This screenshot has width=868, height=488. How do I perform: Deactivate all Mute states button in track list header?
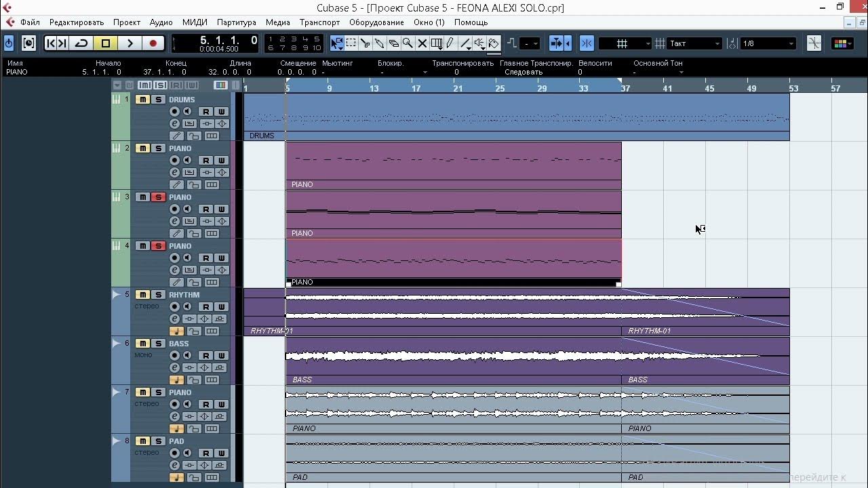[144, 85]
